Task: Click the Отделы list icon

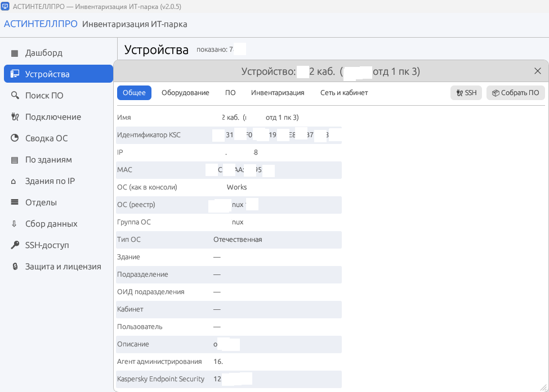Action: (x=14, y=202)
